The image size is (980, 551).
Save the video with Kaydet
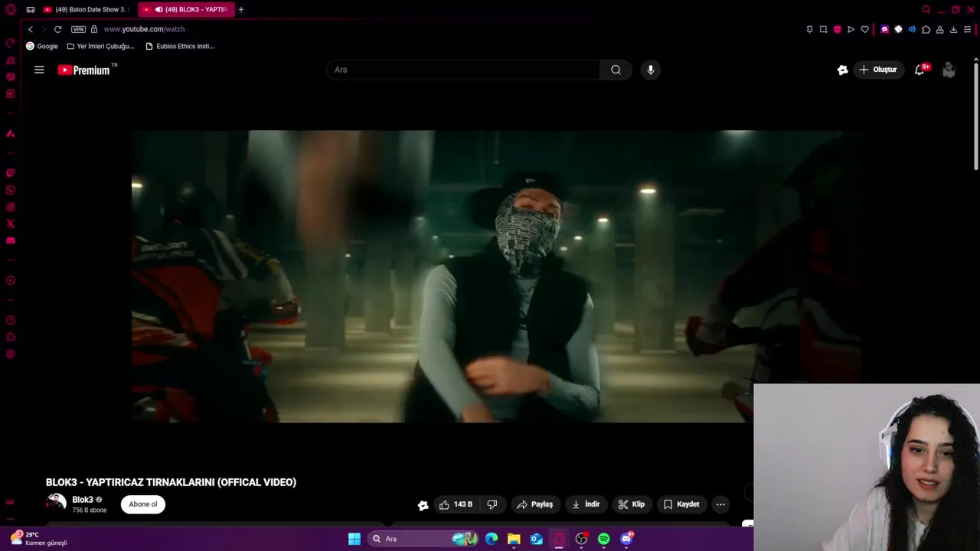click(681, 504)
